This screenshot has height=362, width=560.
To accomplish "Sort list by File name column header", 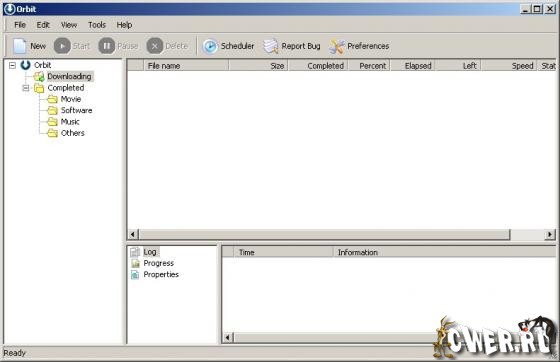I will [x=186, y=66].
